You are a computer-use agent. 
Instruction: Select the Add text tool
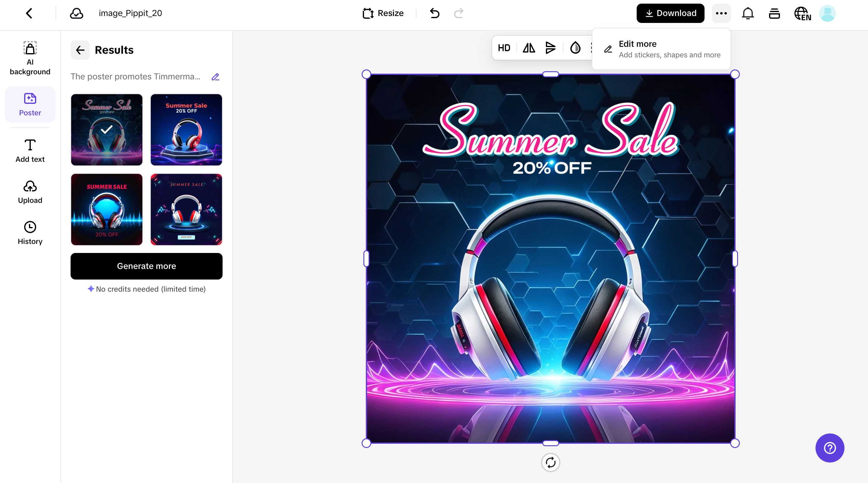[x=30, y=150]
